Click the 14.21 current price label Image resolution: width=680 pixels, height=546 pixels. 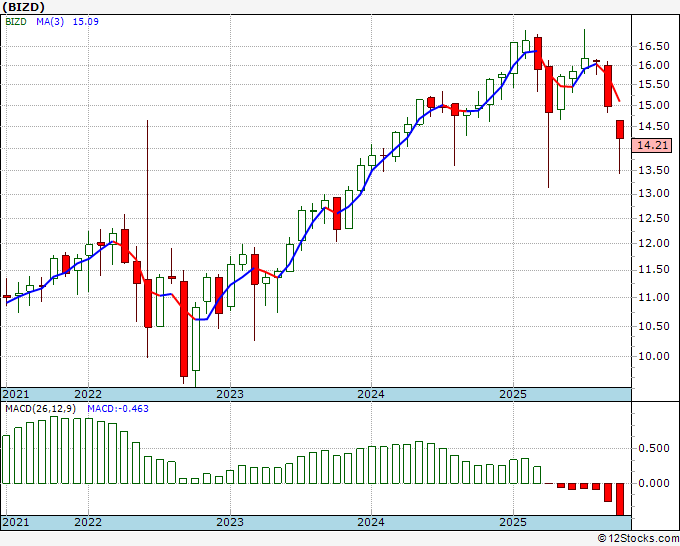tap(653, 145)
